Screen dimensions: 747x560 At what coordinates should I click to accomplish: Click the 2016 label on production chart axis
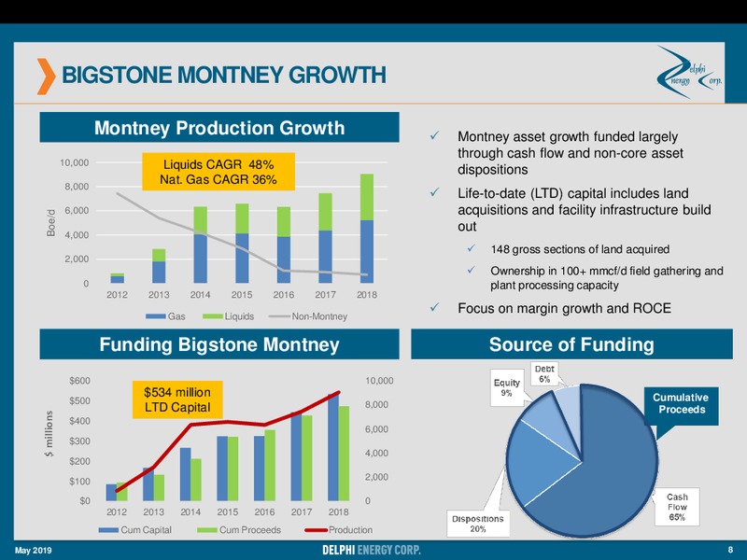tap(284, 295)
